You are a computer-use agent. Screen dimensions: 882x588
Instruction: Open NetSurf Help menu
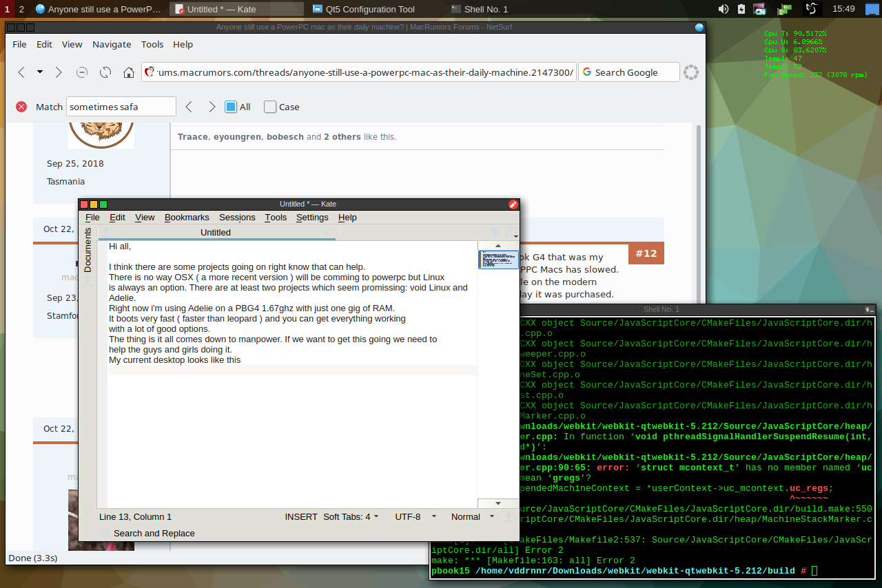coord(183,44)
